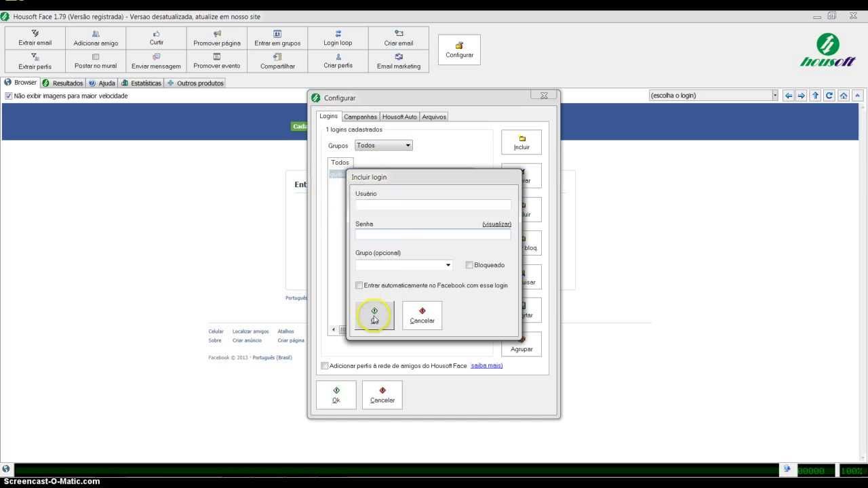Click the Entrar em grupos tool
Image resolution: width=868 pixels, height=488 pixels.
pyautogui.click(x=277, y=38)
